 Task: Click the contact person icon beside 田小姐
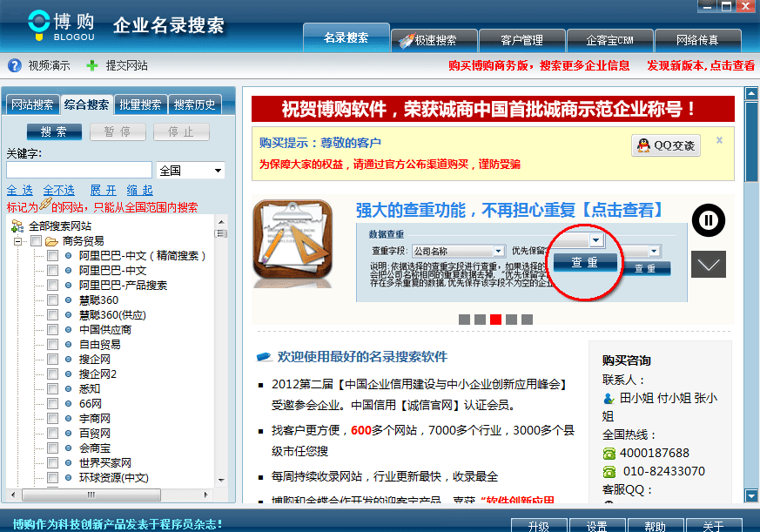tap(609, 399)
